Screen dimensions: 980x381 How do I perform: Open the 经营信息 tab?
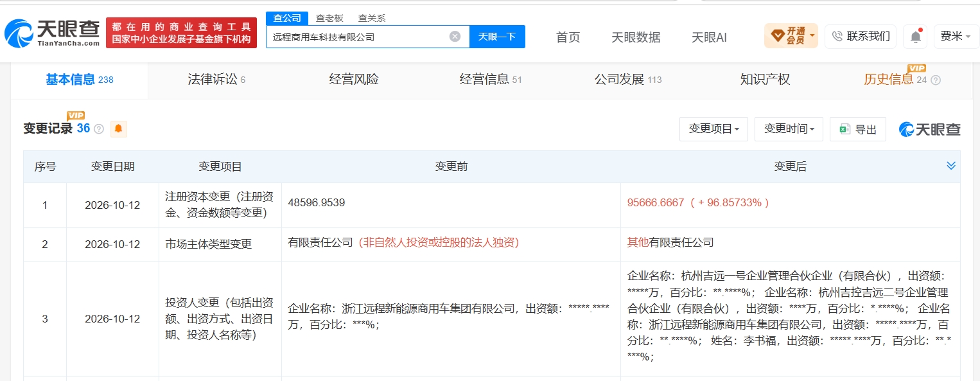[491, 80]
